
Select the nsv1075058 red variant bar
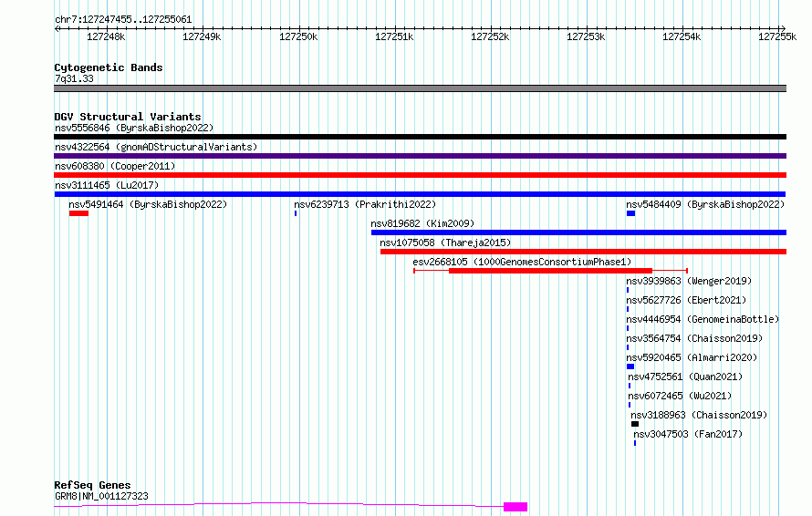584,252
